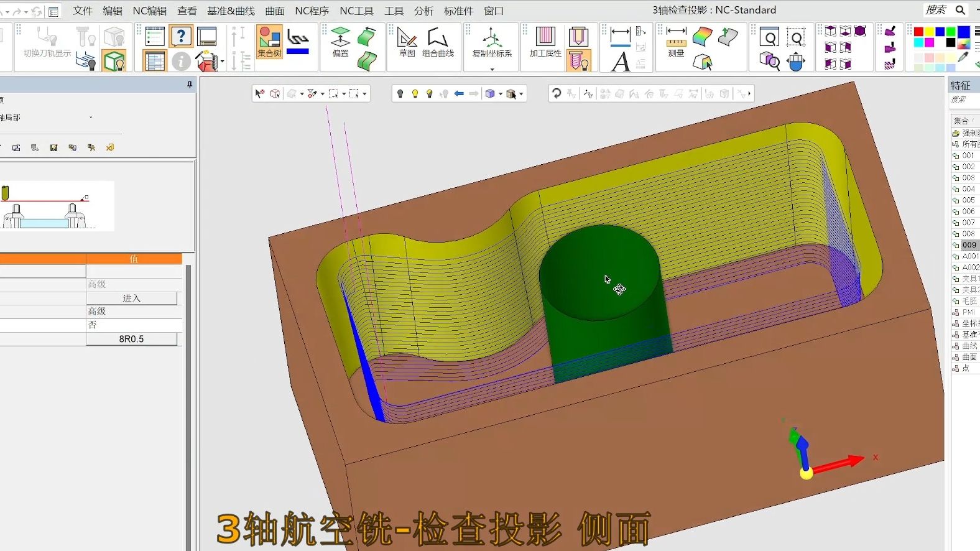Click the selection arrow cancel icon in viewport toolbar
This screenshot has width=980, height=551.
[x=260, y=93]
